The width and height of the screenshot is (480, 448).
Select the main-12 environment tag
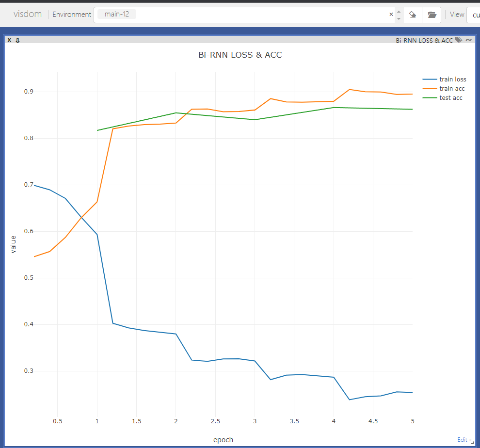(x=117, y=15)
